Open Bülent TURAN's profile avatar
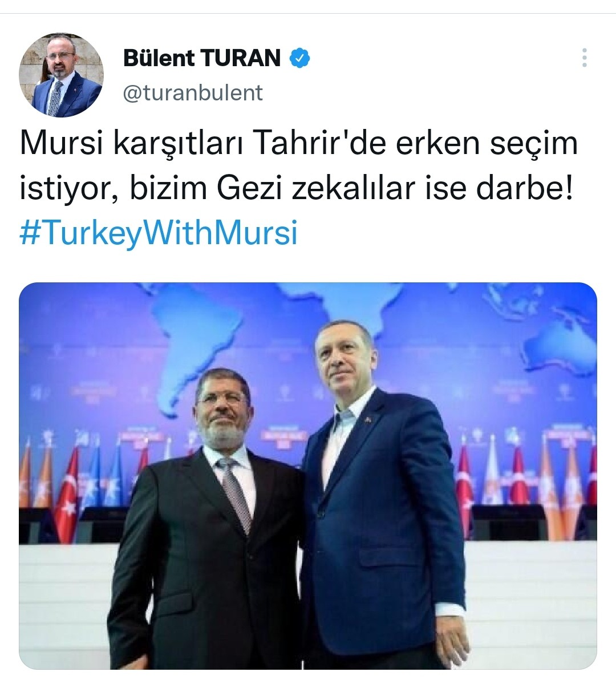The width and height of the screenshot is (616, 684). 61,75
